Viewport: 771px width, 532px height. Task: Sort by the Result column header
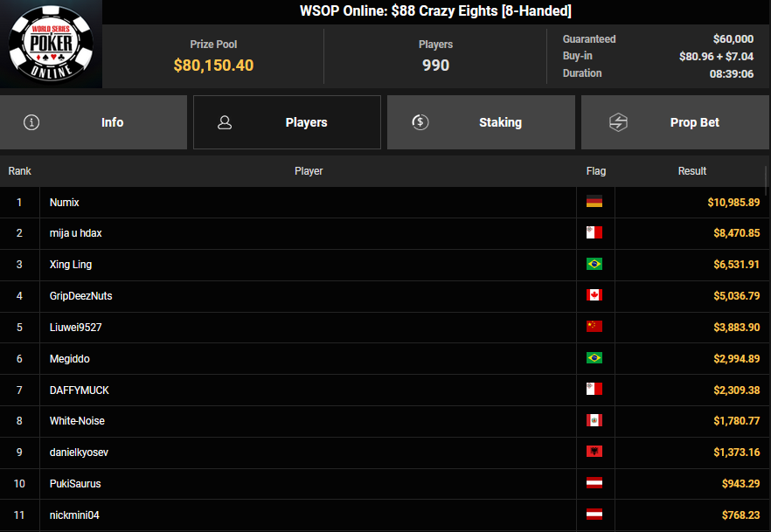pos(691,171)
